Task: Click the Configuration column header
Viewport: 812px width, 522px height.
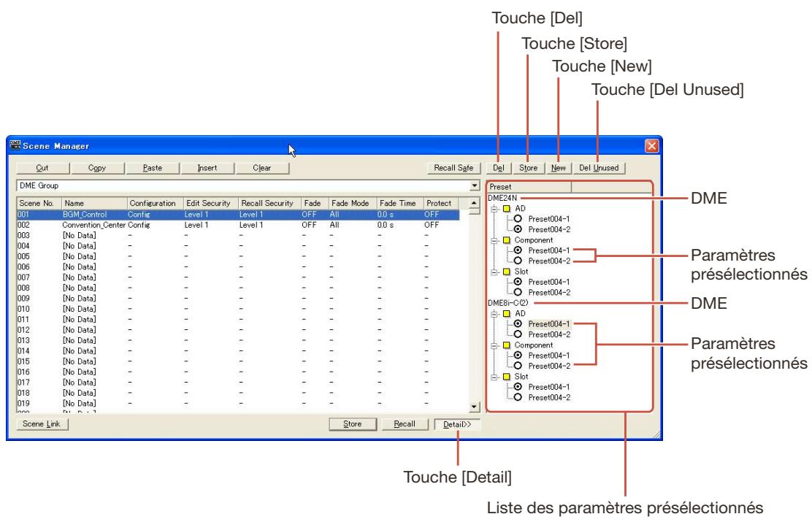Action: click(x=156, y=203)
